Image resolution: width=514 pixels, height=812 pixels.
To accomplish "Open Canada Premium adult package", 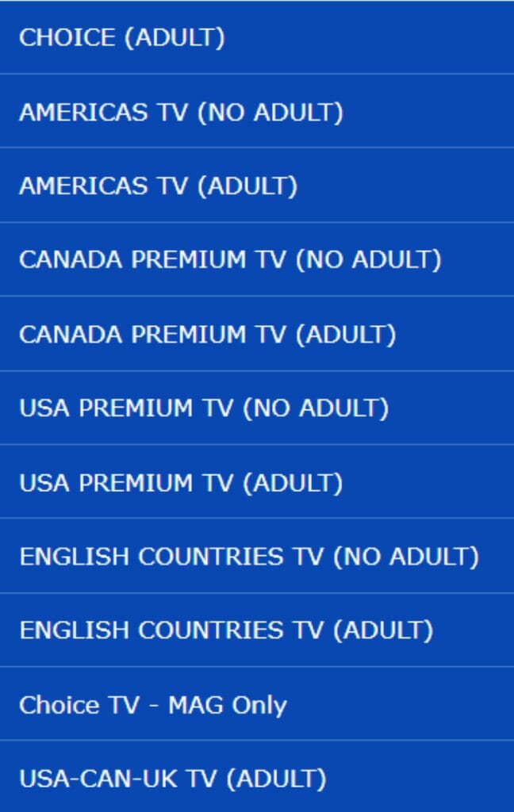I will 257,334.
